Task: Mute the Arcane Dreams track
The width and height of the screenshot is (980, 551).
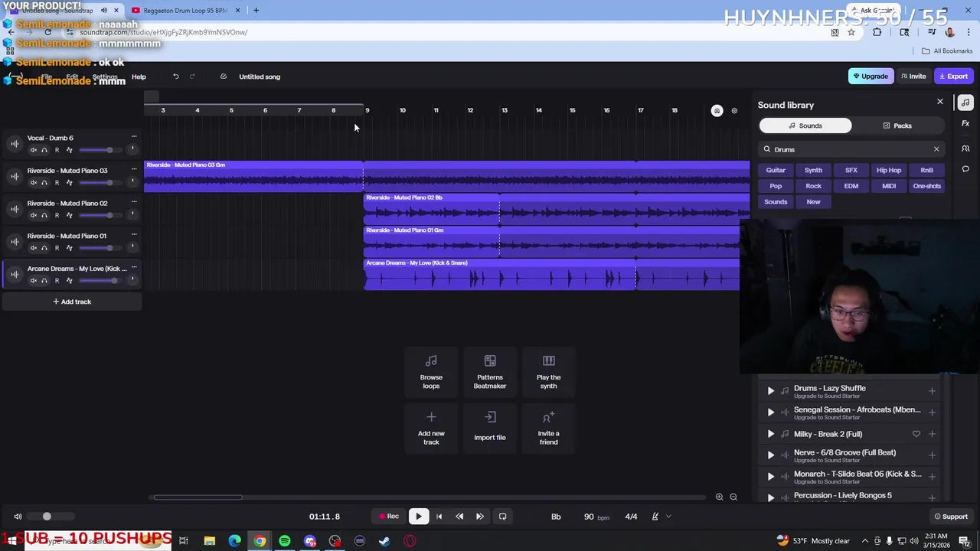Action: 33,281
